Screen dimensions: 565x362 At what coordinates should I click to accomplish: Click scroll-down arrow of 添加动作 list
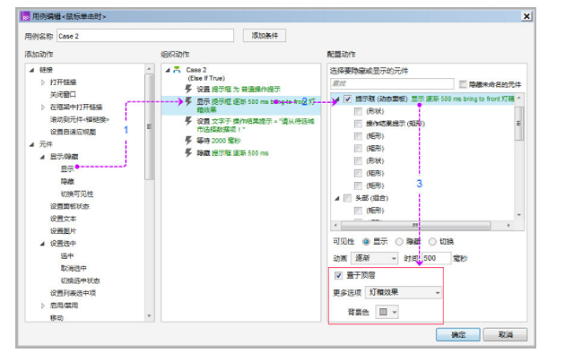coord(149,316)
